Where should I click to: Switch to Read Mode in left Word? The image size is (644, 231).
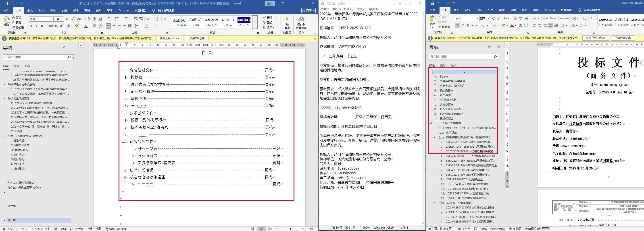tap(252, 229)
